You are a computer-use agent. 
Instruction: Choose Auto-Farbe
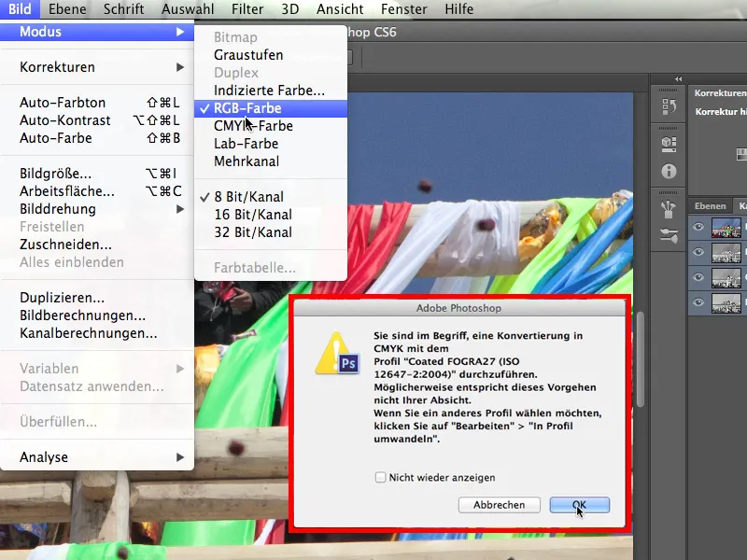[97, 138]
